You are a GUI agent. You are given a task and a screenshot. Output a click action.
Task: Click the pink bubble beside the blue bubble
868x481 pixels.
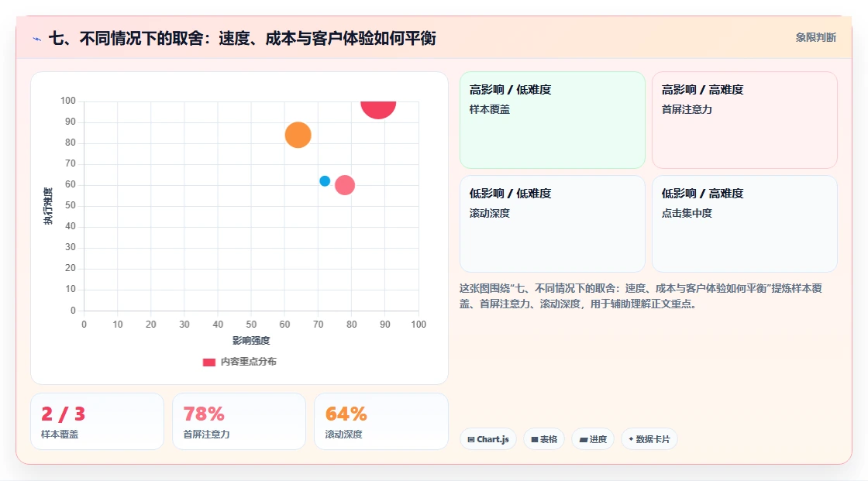345,185
